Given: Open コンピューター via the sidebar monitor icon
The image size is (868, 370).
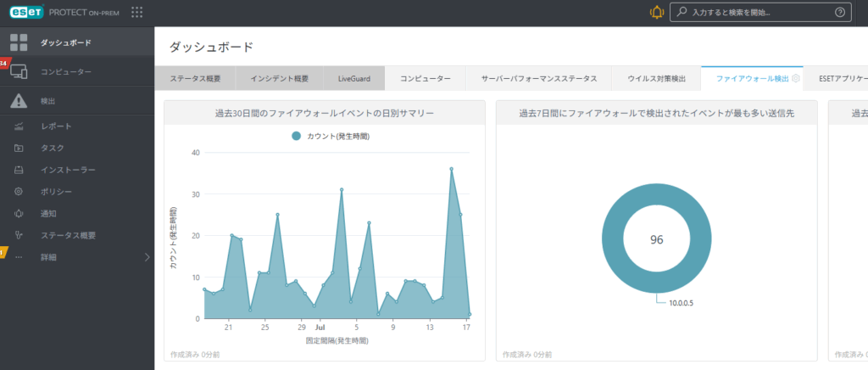Looking at the screenshot, I should click(19, 72).
